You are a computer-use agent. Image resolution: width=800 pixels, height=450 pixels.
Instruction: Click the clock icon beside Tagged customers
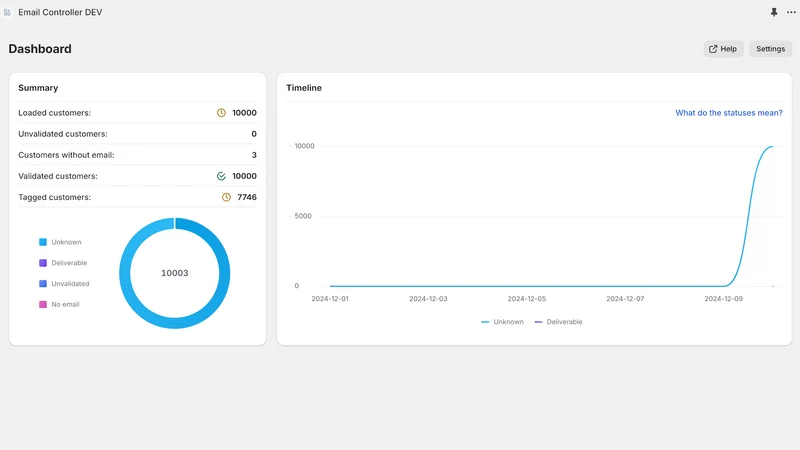(226, 197)
